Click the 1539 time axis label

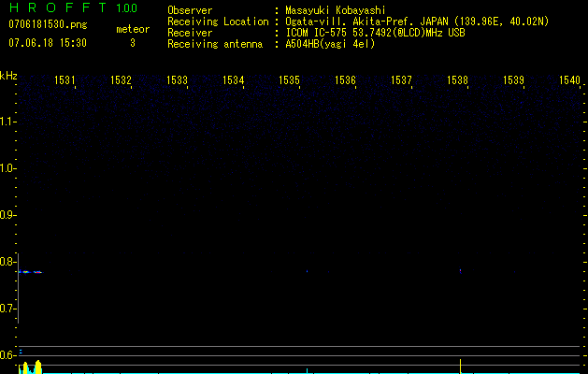click(513, 80)
